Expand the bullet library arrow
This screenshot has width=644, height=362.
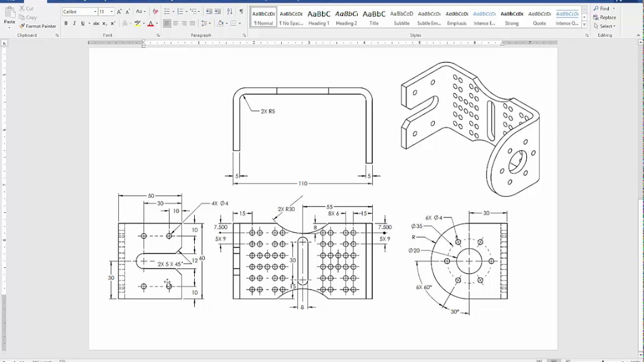tap(173, 12)
